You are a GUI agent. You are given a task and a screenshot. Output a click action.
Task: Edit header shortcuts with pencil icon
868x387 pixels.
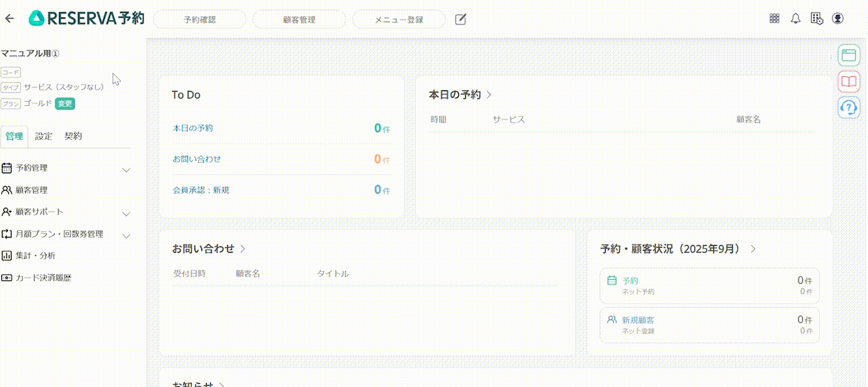tap(460, 19)
